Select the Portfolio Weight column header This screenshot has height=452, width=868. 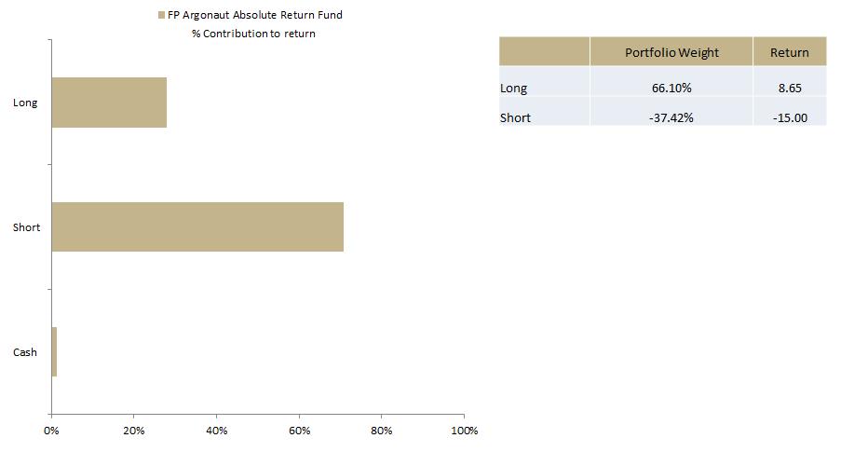(x=671, y=52)
